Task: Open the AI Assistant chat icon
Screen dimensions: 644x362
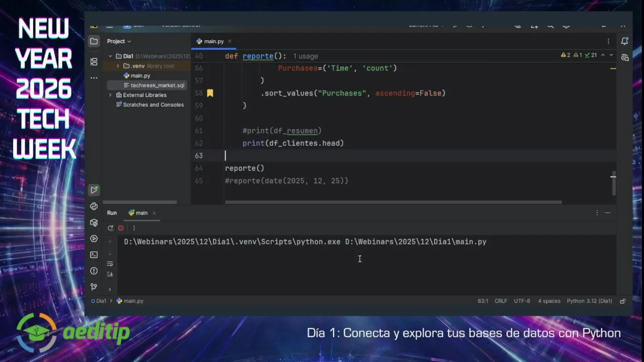Action: point(625,58)
